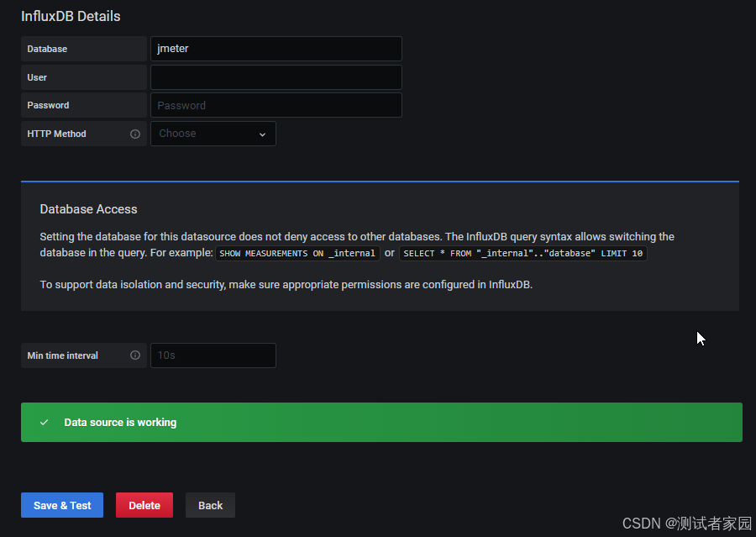Click the Database Access heading
This screenshot has height=537, width=756.
coord(88,209)
